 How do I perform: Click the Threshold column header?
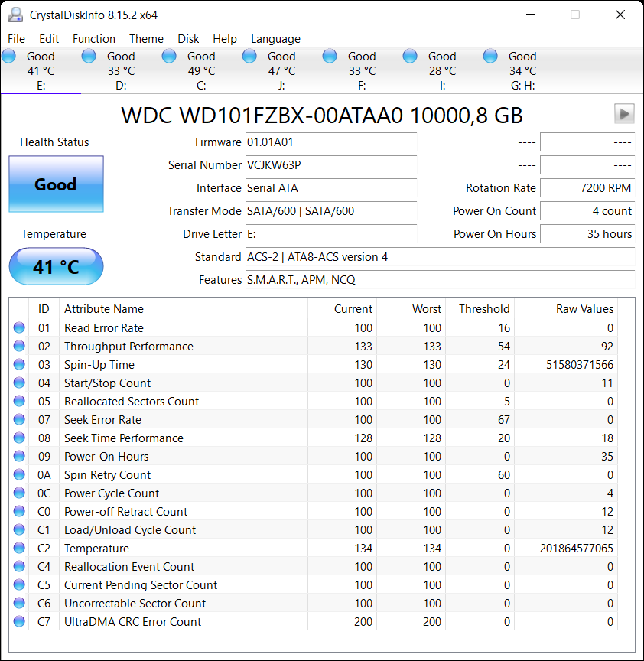[x=480, y=309]
